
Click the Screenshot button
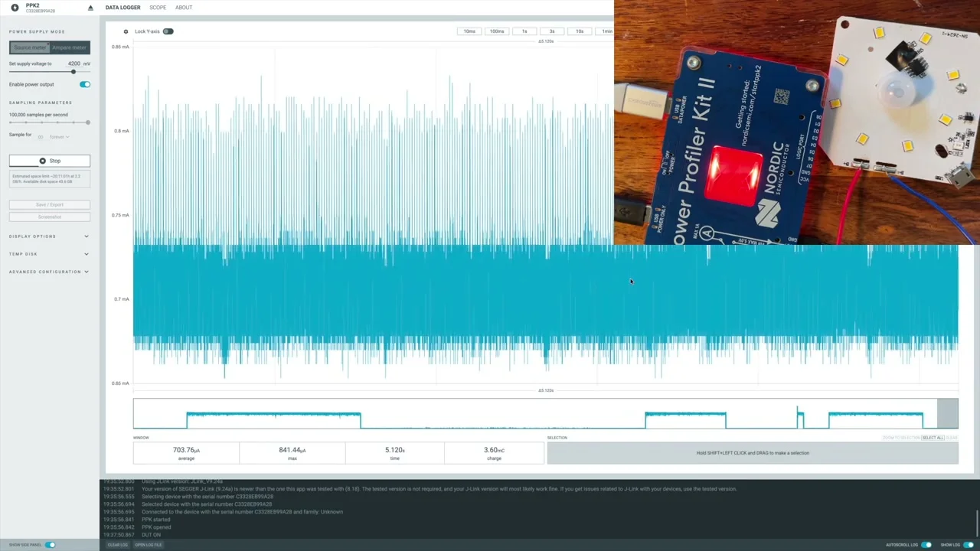click(50, 217)
